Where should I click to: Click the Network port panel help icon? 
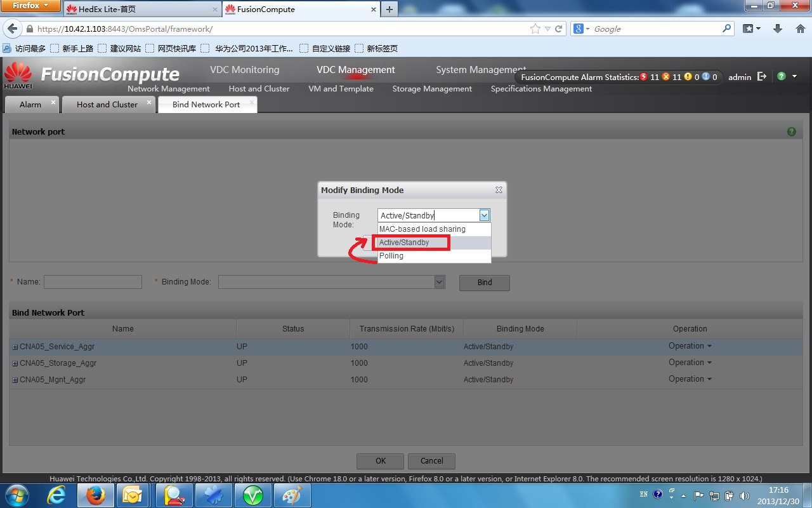pyautogui.click(x=792, y=131)
